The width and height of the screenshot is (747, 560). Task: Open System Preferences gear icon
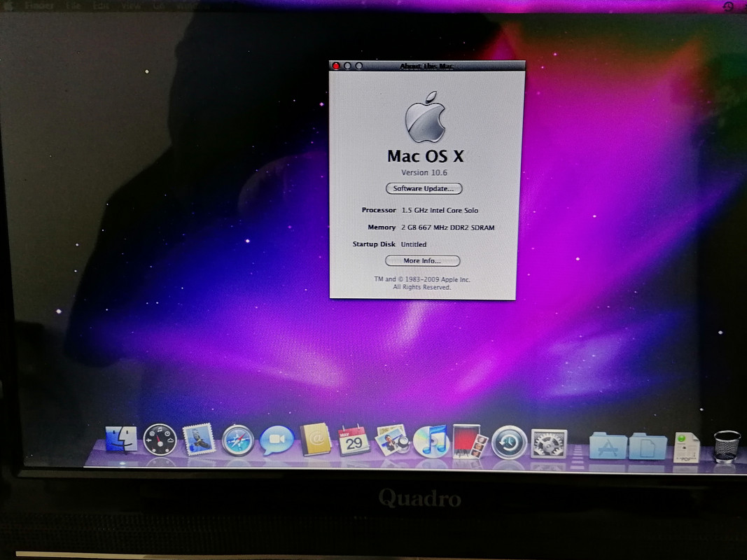tap(549, 444)
